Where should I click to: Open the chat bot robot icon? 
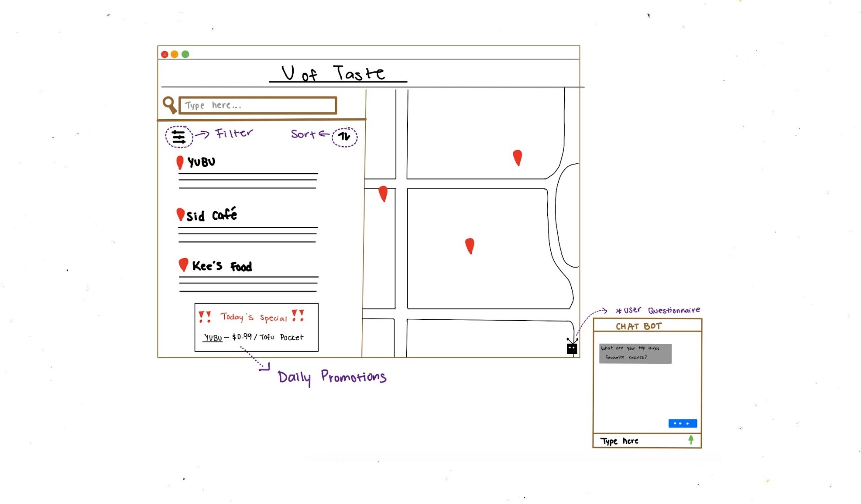click(572, 348)
